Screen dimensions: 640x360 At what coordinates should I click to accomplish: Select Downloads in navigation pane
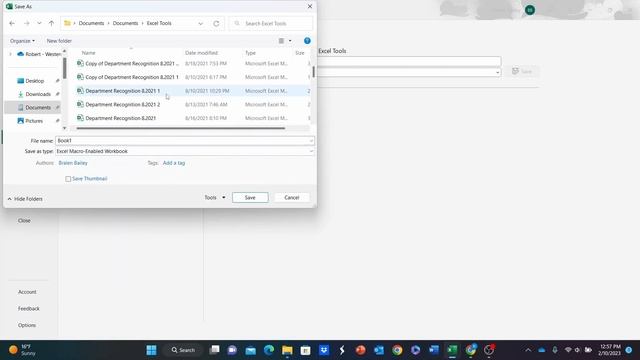(38, 94)
